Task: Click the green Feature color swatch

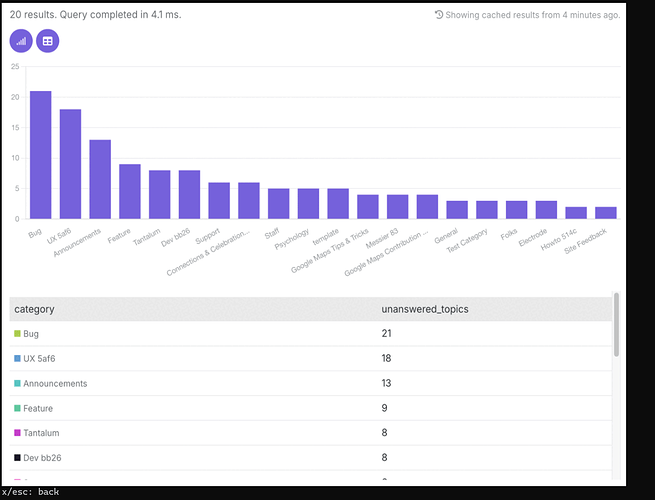Action: tap(17, 408)
